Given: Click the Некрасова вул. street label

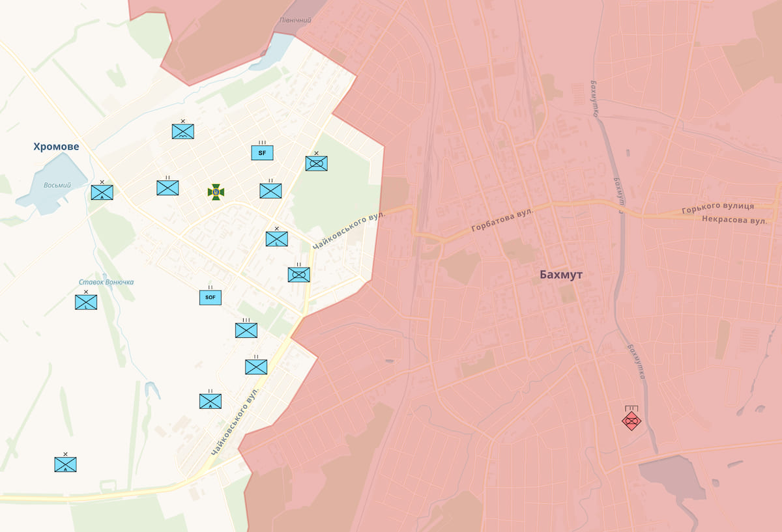Looking at the screenshot, I should (734, 220).
